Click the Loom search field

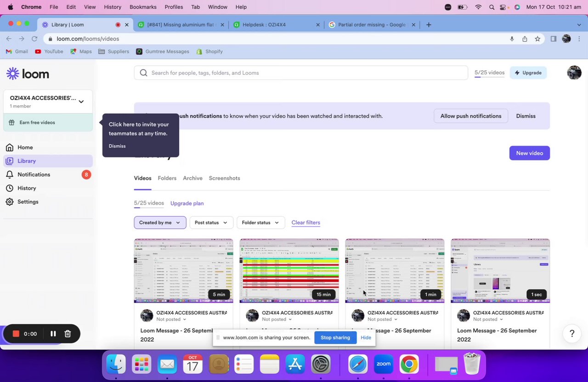click(301, 73)
